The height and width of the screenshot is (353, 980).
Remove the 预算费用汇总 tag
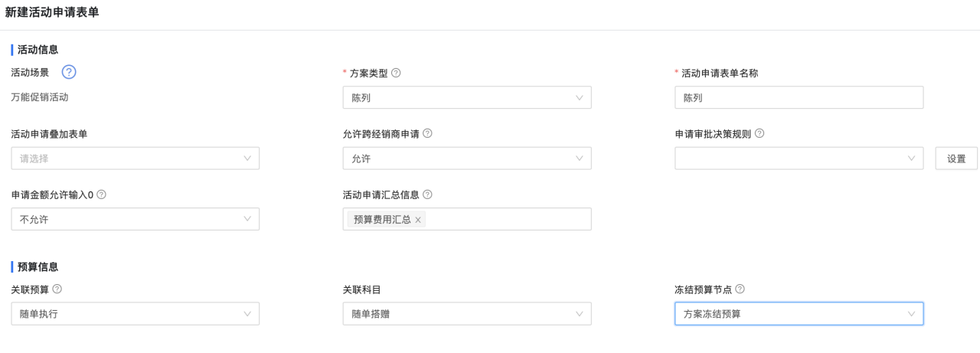coord(418,220)
